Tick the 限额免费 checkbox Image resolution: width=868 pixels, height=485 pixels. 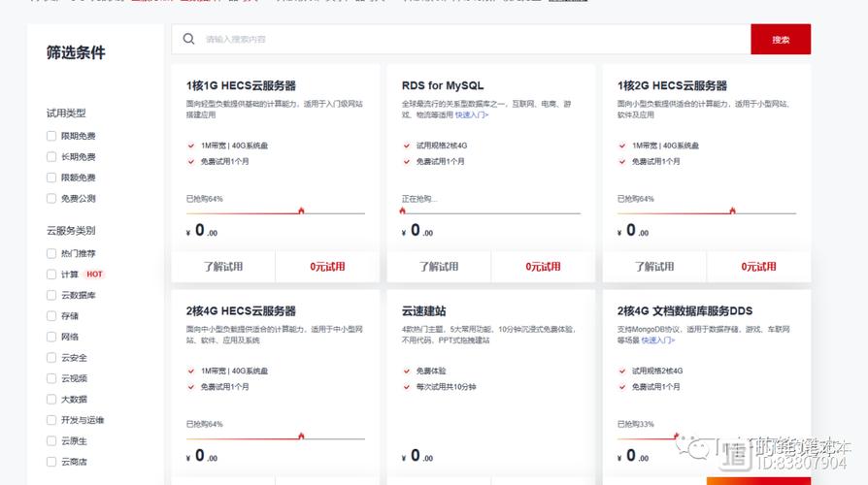click(x=51, y=178)
